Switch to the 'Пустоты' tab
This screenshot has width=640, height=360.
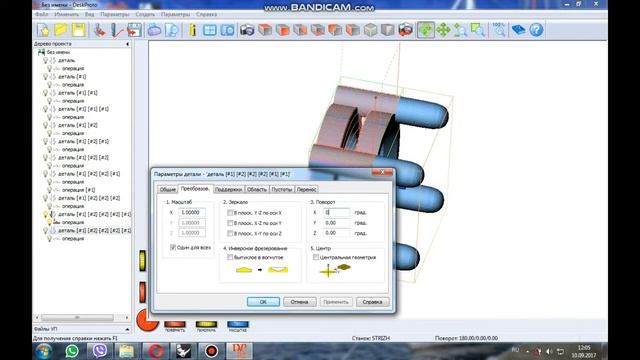tap(282, 189)
